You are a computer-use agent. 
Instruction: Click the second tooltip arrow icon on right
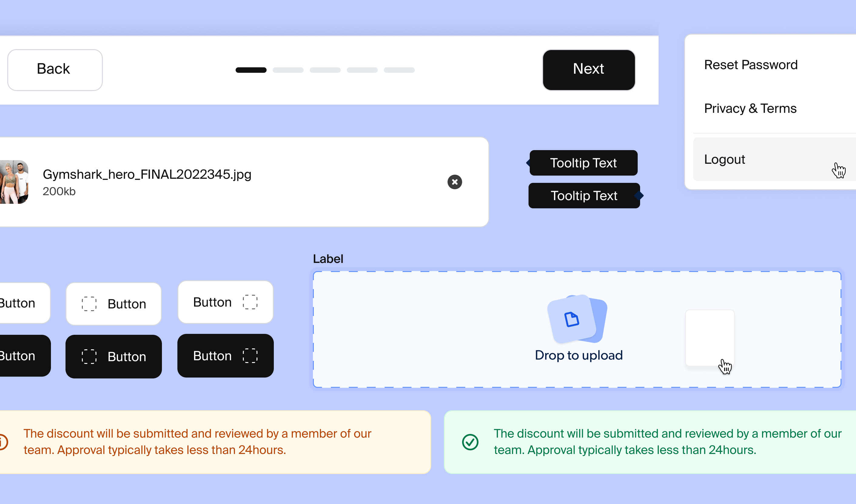click(640, 195)
